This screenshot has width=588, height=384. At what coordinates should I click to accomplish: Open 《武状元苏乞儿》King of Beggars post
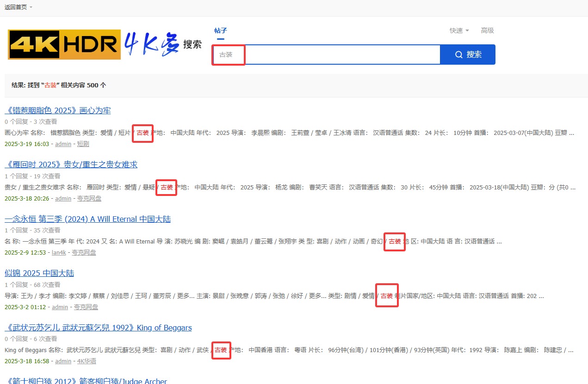[x=98, y=328]
